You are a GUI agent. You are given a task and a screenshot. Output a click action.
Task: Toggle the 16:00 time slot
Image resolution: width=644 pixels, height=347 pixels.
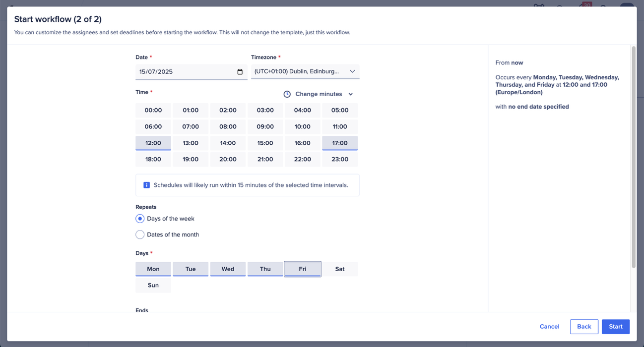point(303,143)
